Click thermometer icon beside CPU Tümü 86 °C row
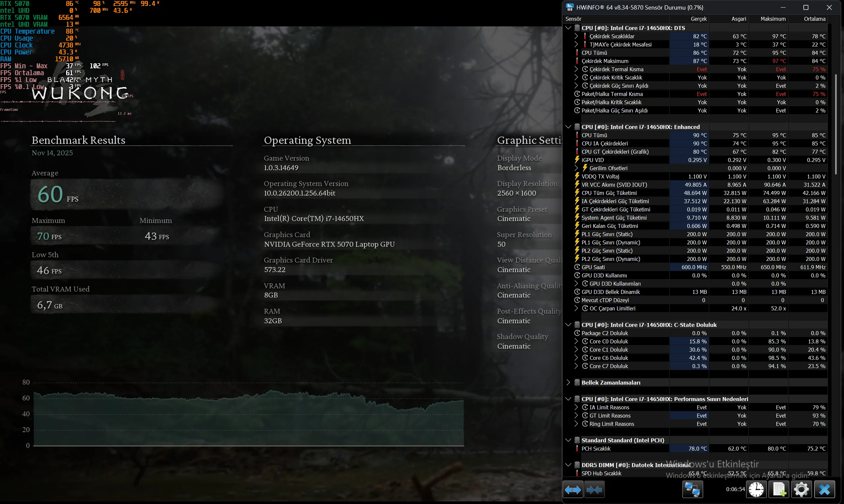 point(577,53)
